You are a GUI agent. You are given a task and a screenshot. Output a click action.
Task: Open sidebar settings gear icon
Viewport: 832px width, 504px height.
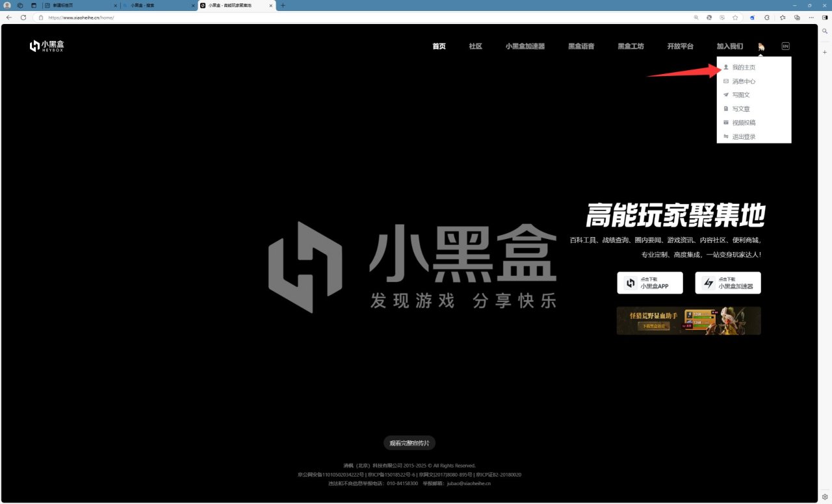(825, 497)
